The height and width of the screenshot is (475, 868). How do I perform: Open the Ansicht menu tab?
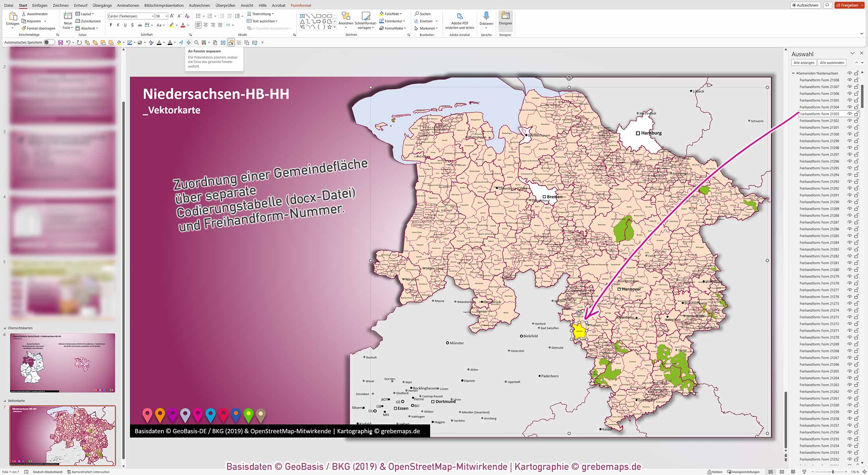click(247, 5)
